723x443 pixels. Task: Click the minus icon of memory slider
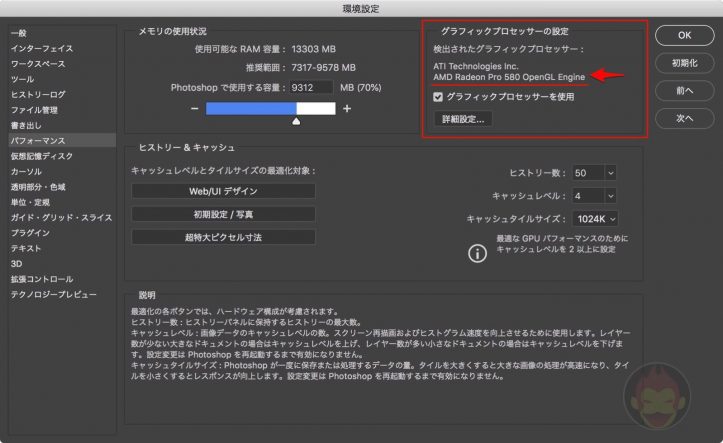(195, 109)
